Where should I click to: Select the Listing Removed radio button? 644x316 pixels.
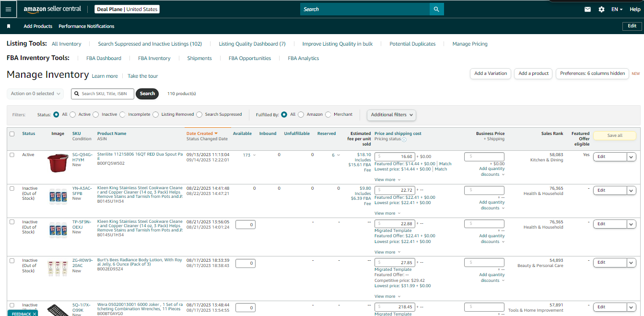(156, 115)
